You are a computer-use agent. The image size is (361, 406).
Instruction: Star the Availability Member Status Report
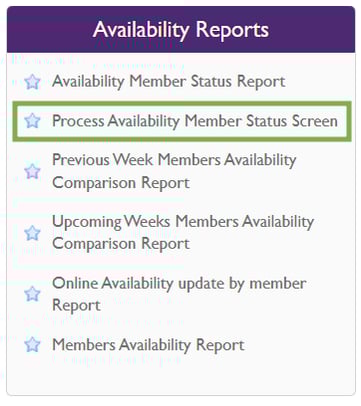point(32,82)
